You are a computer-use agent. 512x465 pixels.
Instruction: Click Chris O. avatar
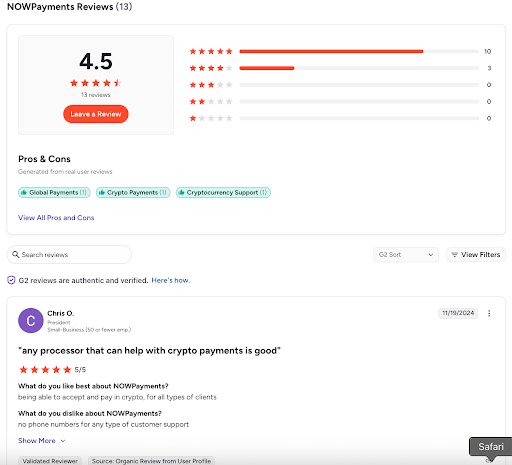pos(31,321)
